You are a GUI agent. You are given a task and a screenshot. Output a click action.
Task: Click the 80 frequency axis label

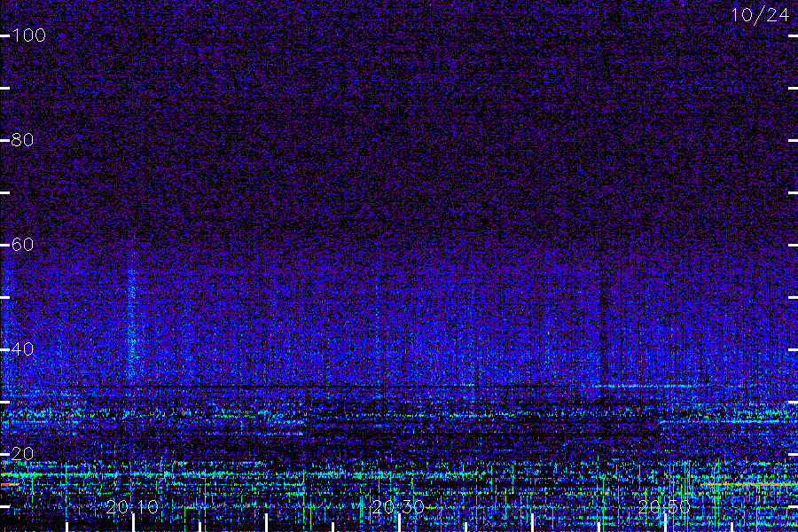click(x=22, y=139)
